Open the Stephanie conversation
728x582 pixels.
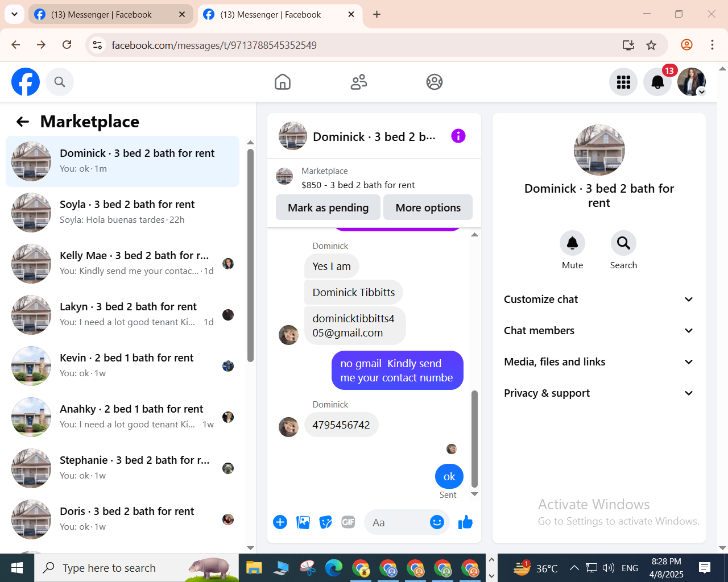point(122,468)
